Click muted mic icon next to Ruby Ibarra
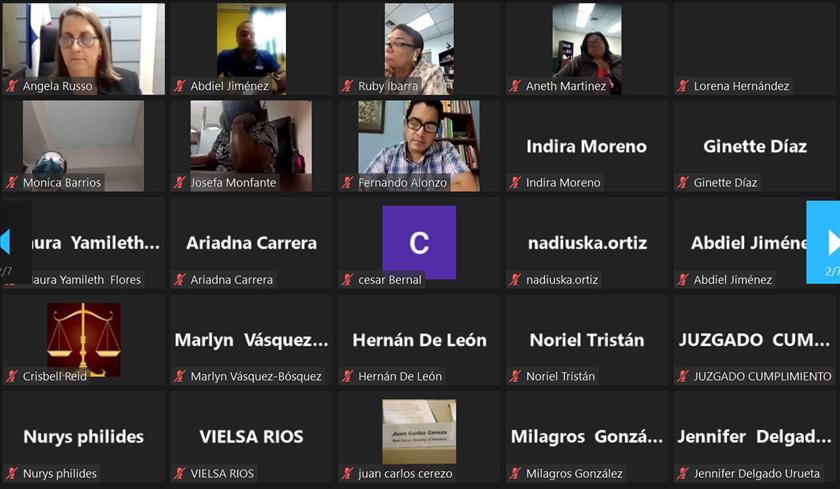 coord(347,86)
